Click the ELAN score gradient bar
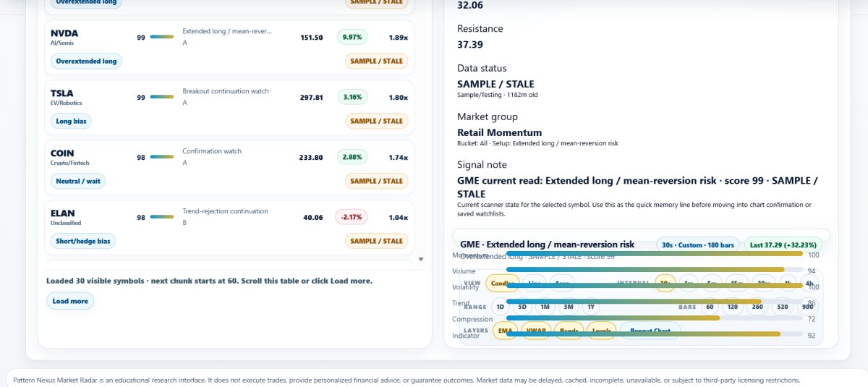Screen dimensions: 868x387 click(161, 217)
